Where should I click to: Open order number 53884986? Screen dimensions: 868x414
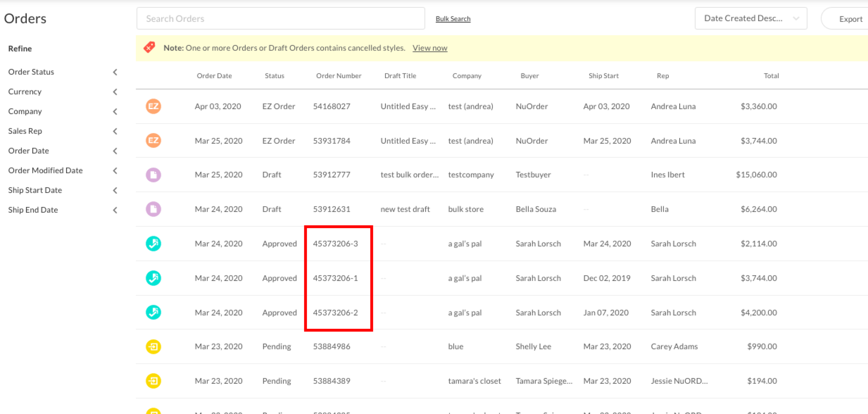[332, 346]
